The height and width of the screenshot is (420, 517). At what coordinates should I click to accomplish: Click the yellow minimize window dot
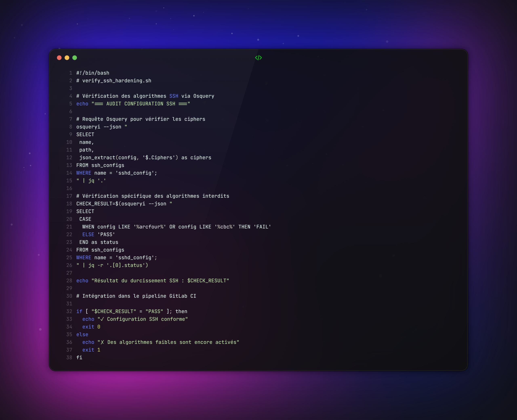(67, 58)
